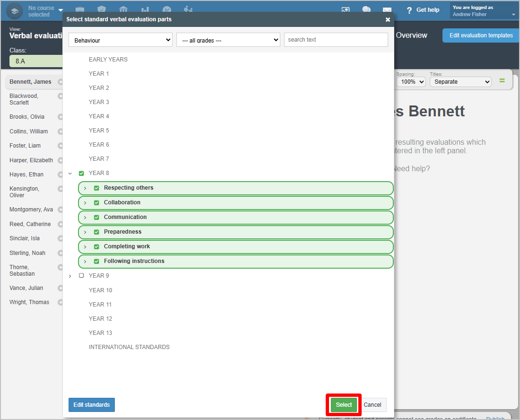
Task: Click the institution building icon in top bar
Action: pyautogui.click(x=123, y=10)
